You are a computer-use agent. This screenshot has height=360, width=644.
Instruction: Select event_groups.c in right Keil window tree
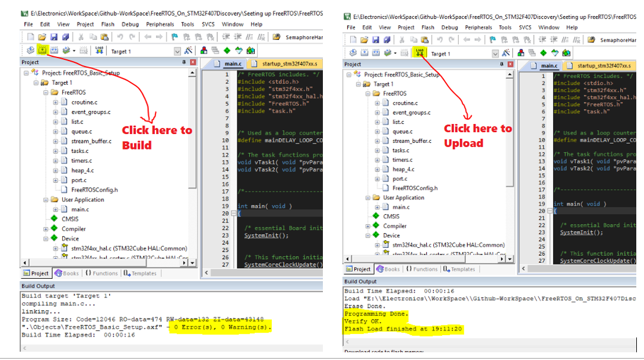[411, 113]
